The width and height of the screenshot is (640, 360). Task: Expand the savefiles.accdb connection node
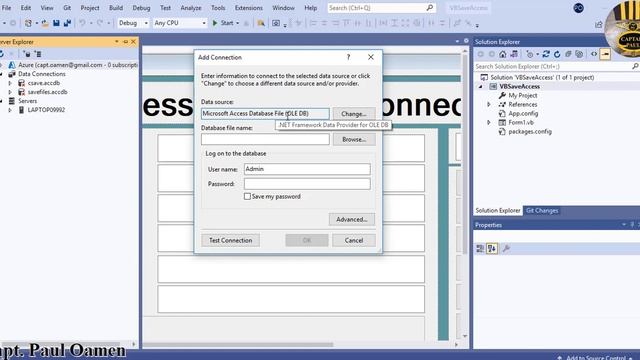pyautogui.click(x=10, y=92)
